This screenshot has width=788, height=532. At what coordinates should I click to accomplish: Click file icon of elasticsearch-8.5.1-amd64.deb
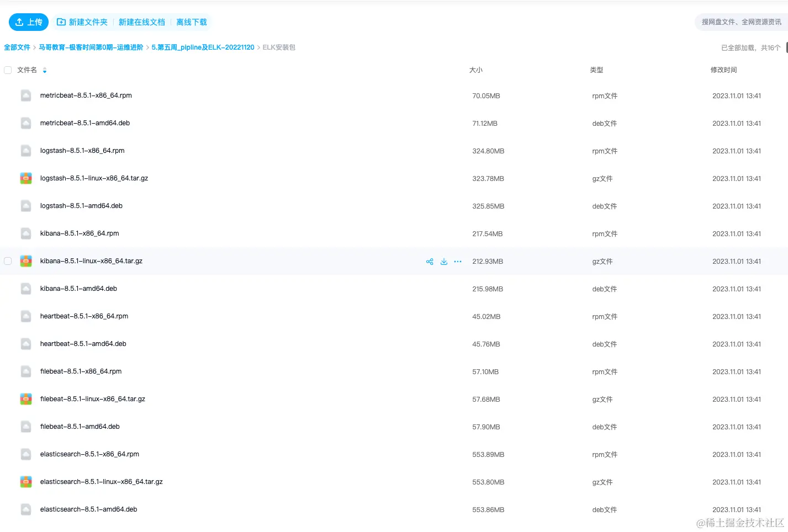[26, 509]
